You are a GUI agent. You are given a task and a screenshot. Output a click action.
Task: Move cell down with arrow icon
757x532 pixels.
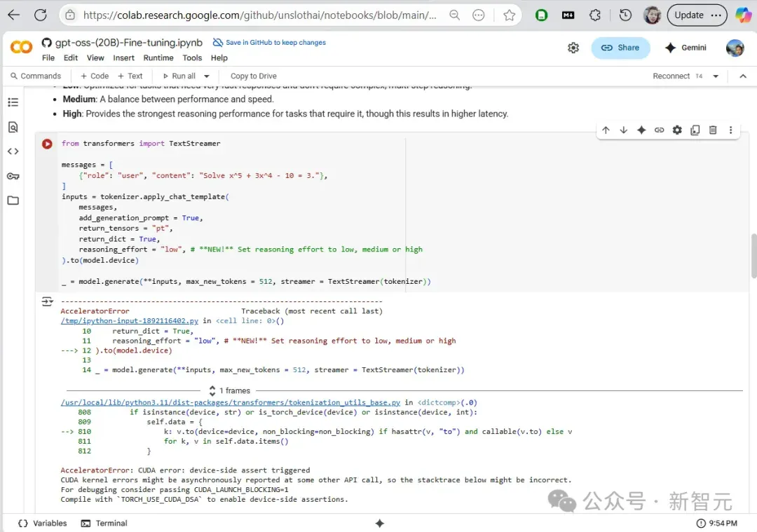coord(623,130)
